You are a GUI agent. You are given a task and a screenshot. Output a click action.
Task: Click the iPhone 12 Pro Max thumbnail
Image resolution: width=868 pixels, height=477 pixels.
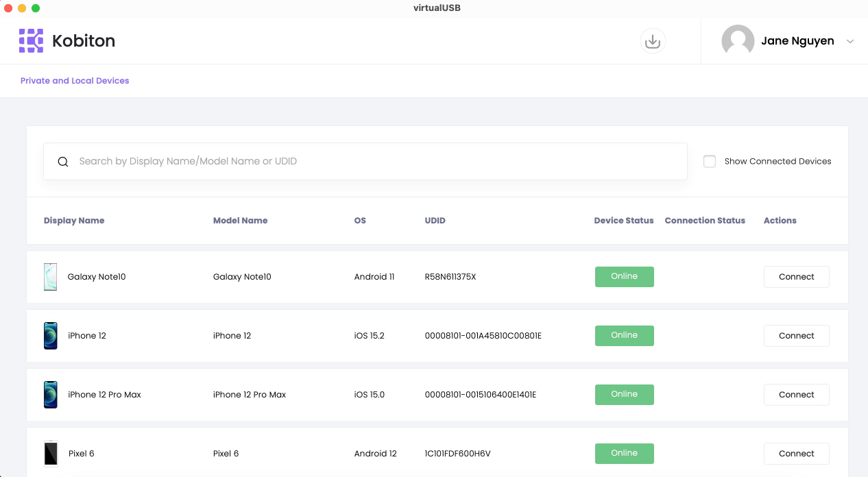[51, 395]
